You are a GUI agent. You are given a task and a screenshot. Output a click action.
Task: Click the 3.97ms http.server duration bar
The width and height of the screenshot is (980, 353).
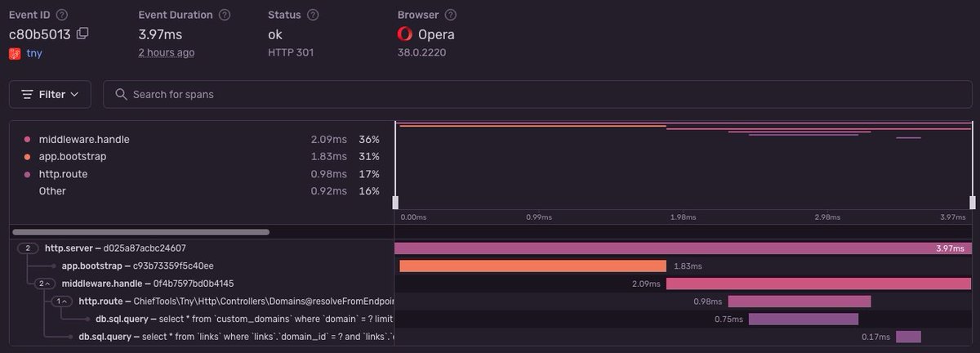[x=685, y=248]
